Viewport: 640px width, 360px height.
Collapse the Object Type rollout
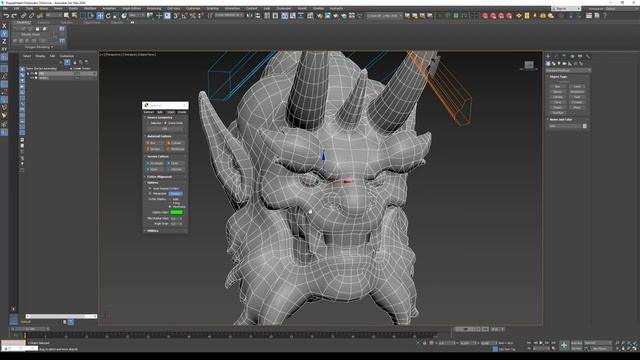coord(558,76)
